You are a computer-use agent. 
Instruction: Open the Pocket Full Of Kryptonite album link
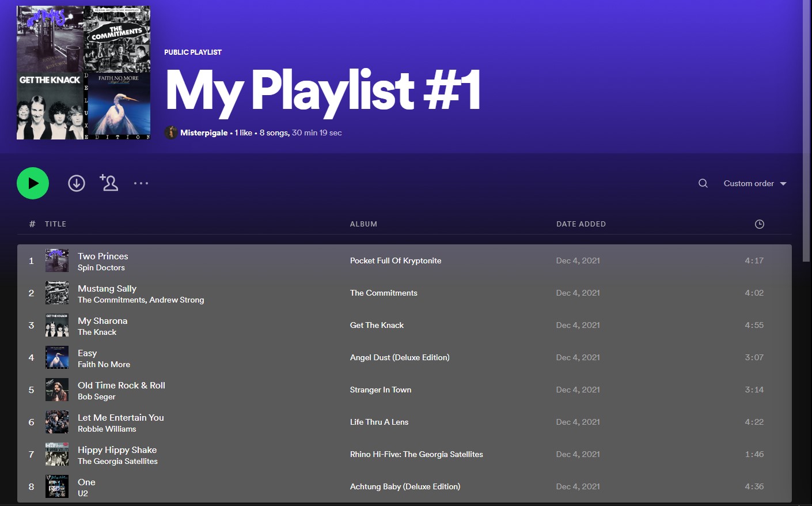pos(396,260)
